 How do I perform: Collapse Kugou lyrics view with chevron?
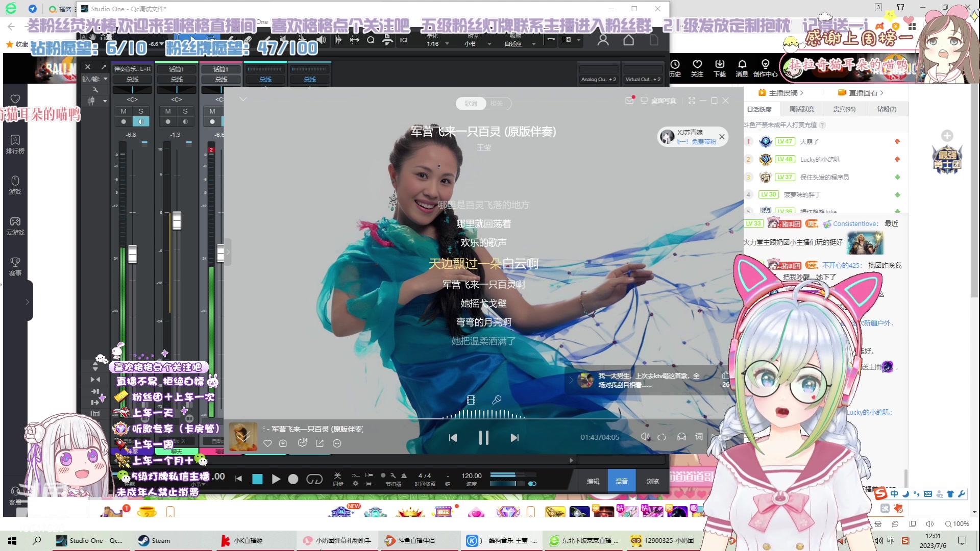click(243, 99)
